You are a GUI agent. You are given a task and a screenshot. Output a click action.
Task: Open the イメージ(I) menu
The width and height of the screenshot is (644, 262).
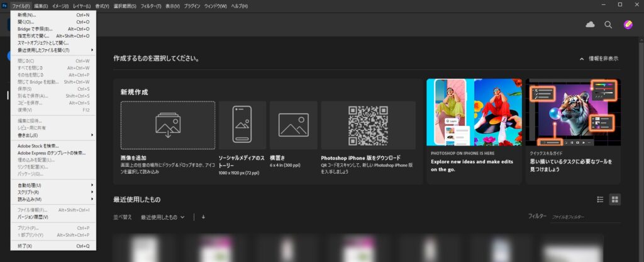coord(60,6)
